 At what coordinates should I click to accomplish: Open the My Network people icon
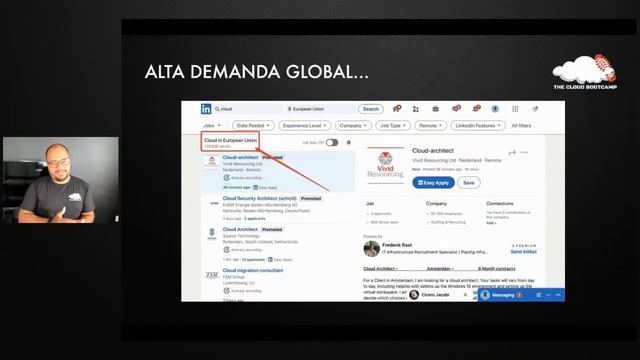(416, 109)
